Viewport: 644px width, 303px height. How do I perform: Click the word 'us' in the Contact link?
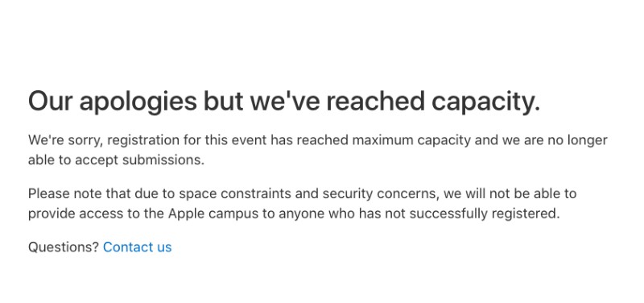tap(164, 247)
